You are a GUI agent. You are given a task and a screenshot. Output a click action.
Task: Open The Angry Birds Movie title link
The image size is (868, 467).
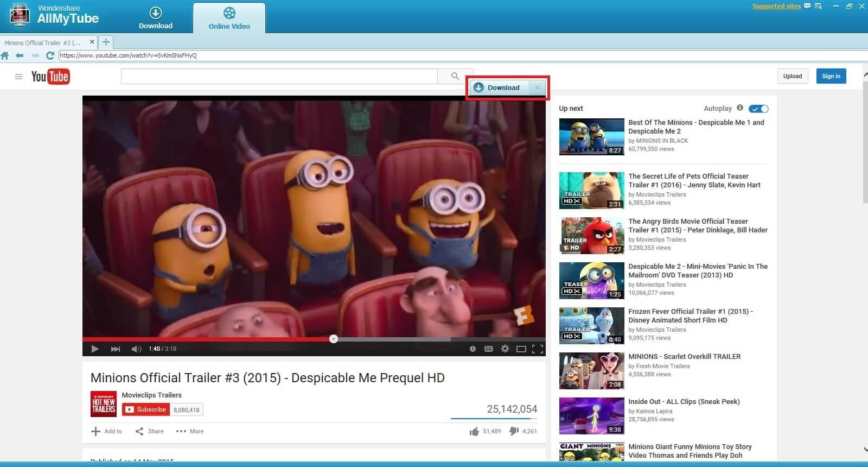coord(698,226)
